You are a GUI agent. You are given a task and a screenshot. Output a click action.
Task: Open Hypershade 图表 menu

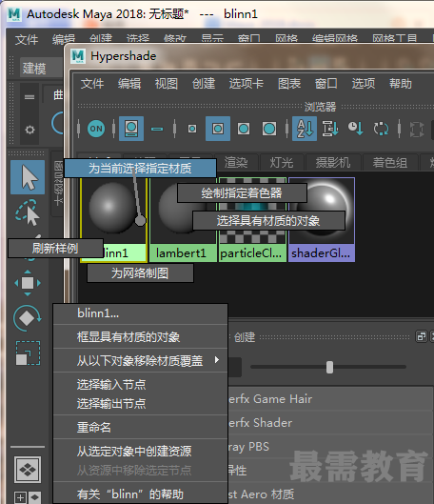point(289,84)
